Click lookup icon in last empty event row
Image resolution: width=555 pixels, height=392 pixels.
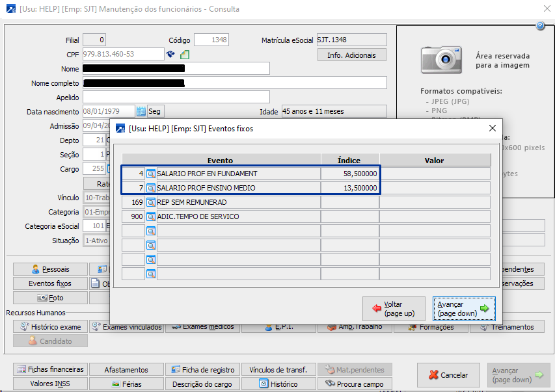[x=151, y=274]
